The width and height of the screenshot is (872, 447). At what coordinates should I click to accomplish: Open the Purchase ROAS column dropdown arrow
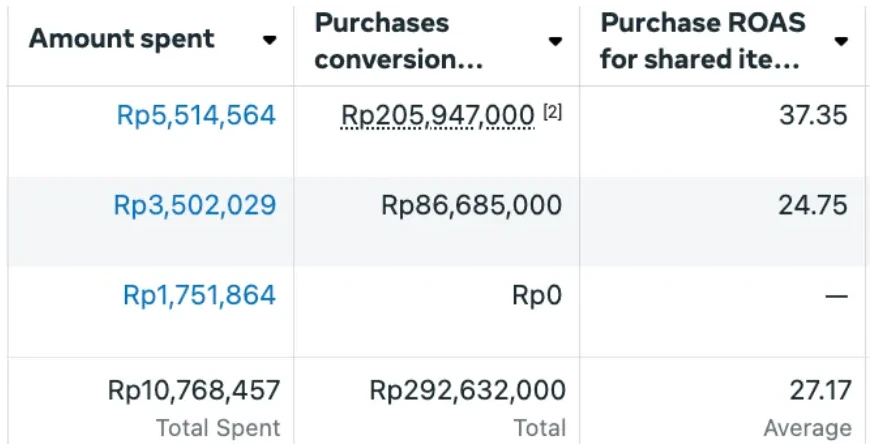[x=841, y=41]
